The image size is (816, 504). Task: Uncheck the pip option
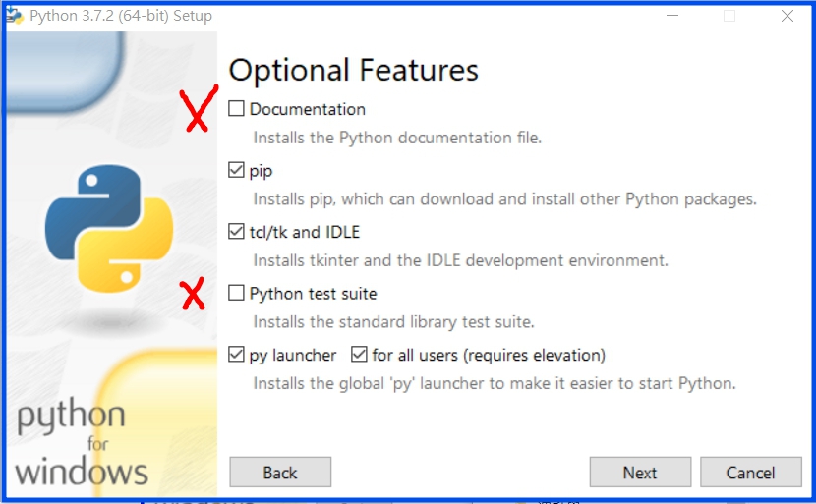[x=236, y=170]
